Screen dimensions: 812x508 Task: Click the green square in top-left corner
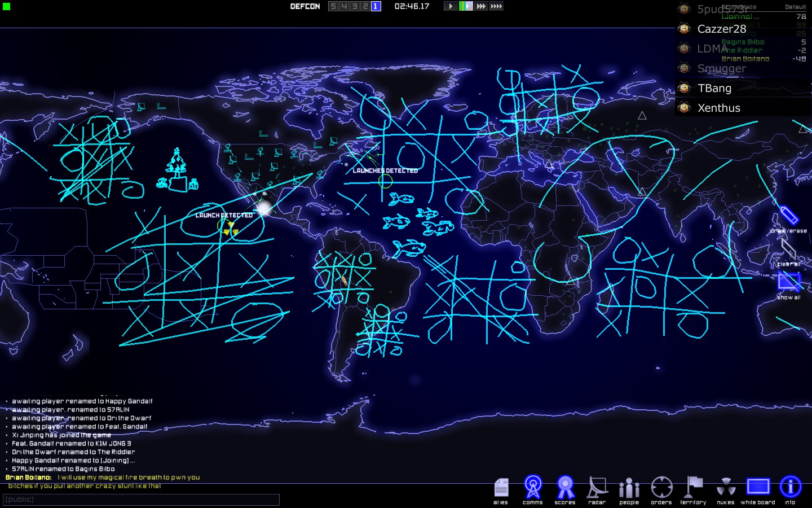coord(7,7)
